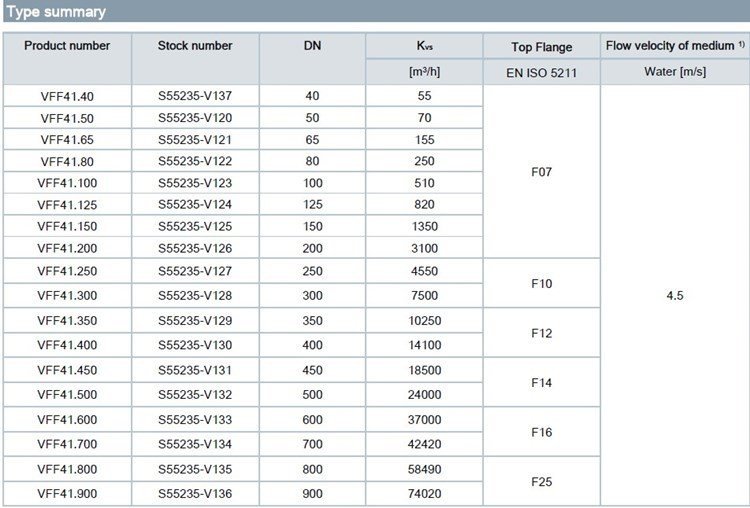This screenshot has width=750, height=508.
Task: Select product number VFF41.450
Action: point(67,370)
